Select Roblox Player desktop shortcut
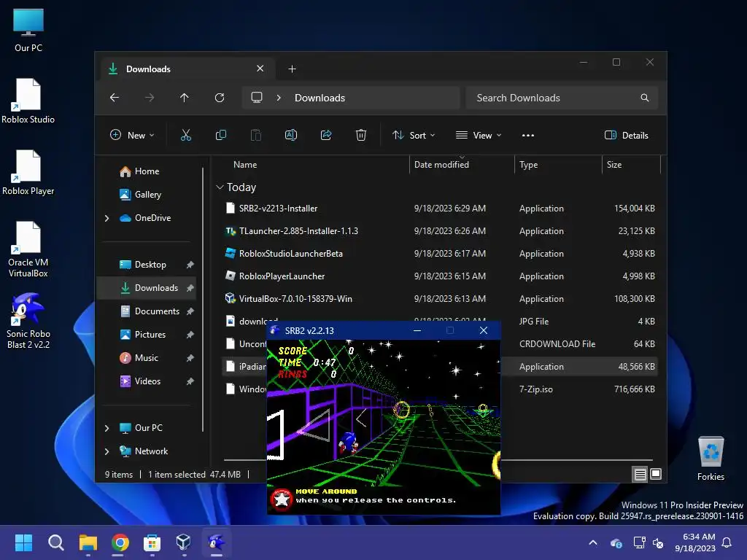 point(28,172)
